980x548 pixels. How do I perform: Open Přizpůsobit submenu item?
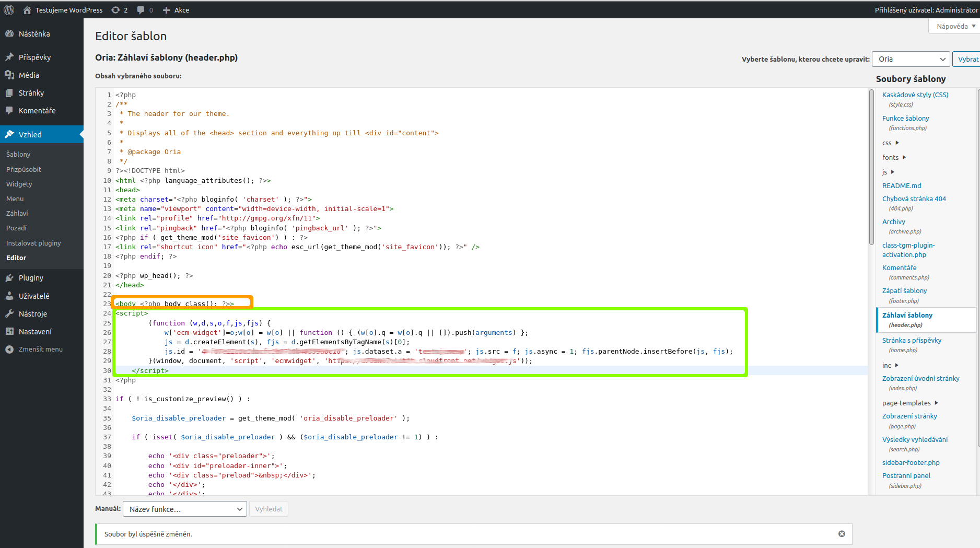[x=24, y=169]
